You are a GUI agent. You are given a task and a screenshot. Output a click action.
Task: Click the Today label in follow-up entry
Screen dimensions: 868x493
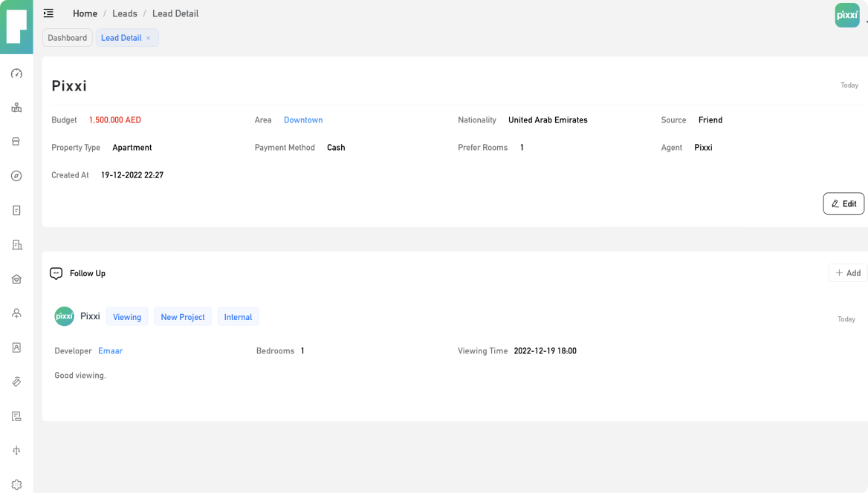tap(846, 319)
